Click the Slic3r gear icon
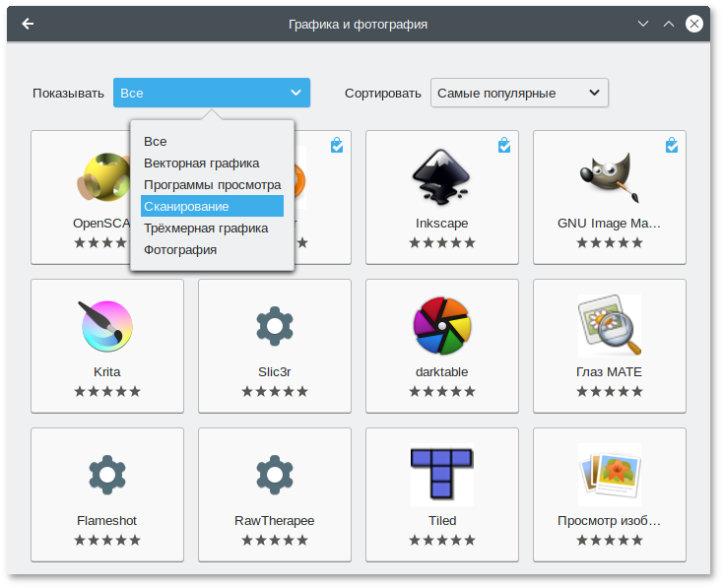The height and width of the screenshot is (588, 723). pyautogui.click(x=275, y=326)
